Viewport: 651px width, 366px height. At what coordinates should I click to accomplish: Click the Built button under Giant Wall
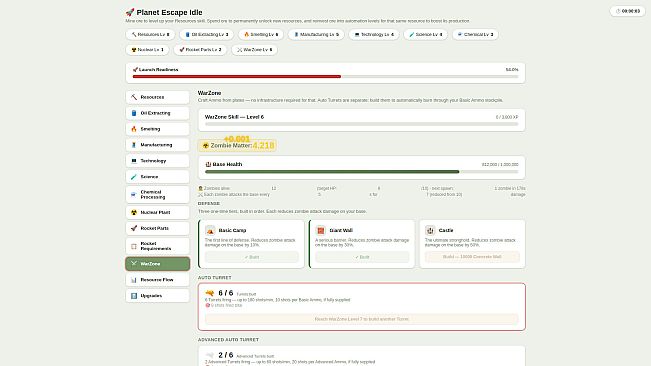362,257
